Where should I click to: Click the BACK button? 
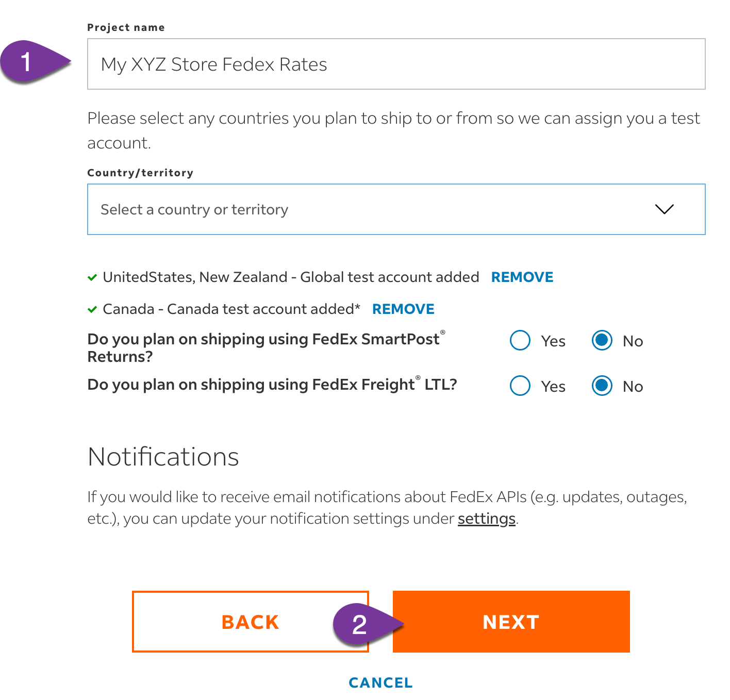251,622
